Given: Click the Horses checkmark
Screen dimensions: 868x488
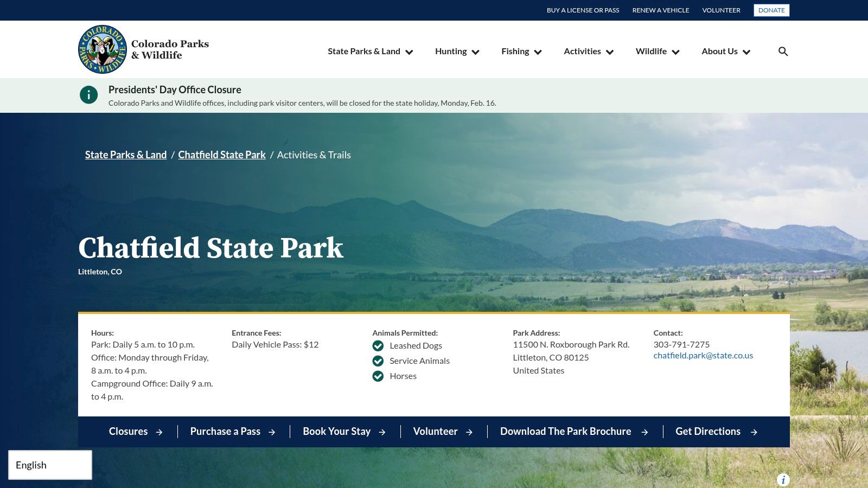Looking at the screenshot, I should [378, 376].
